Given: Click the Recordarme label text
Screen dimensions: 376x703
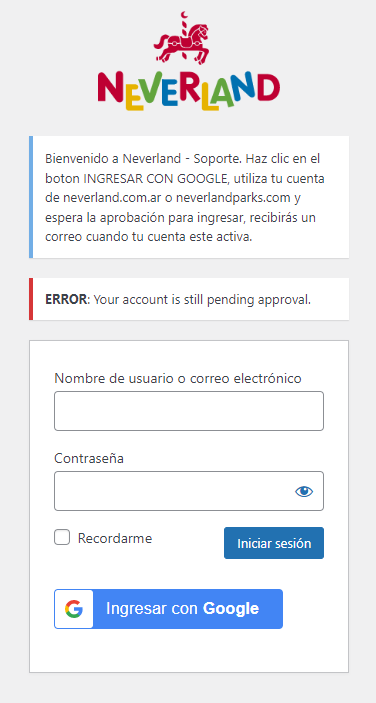Looking at the screenshot, I should coord(115,538).
